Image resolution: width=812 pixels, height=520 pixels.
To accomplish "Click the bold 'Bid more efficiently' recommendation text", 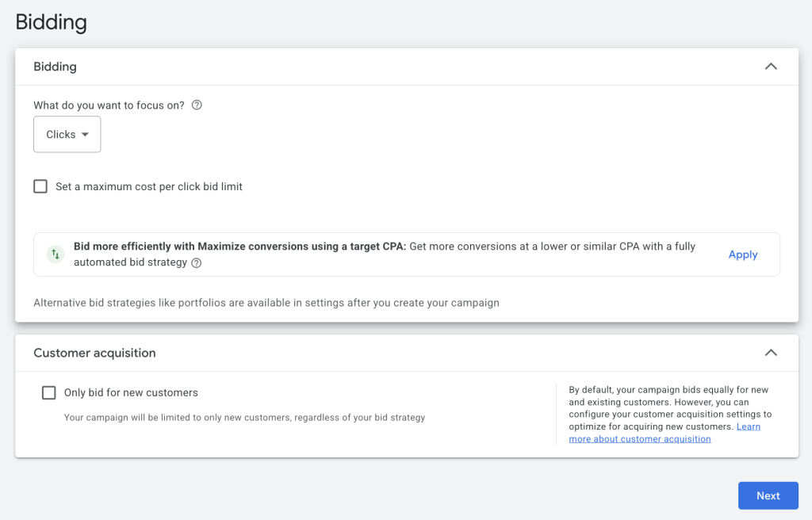I will 239,247.
